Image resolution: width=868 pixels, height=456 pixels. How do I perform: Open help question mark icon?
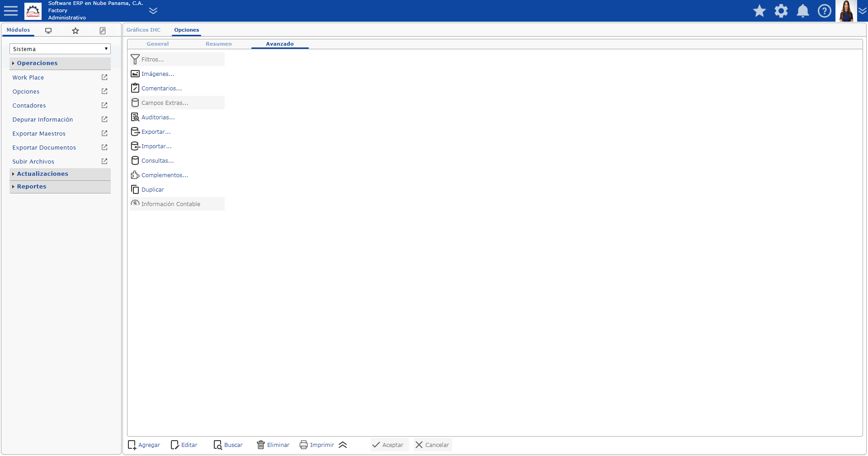pyautogui.click(x=825, y=11)
